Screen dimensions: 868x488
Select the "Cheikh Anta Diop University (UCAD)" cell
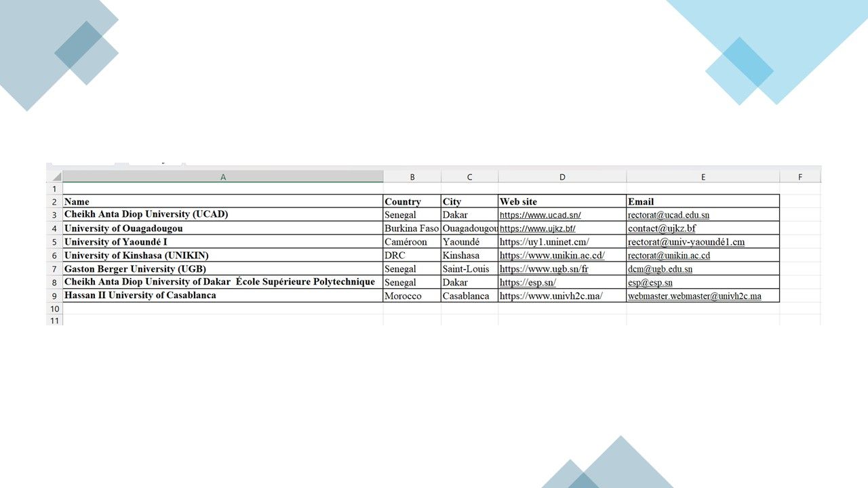[223, 215]
